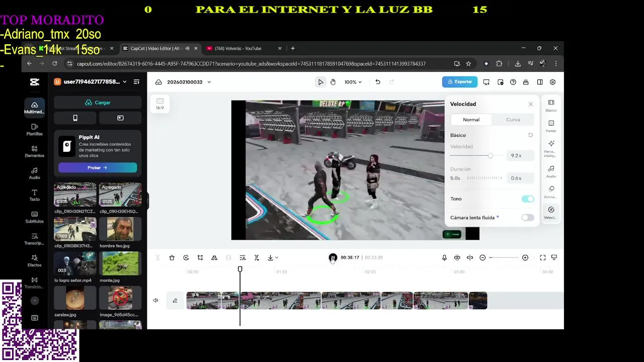The width and height of the screenshot is (644, 362).
Task: Mute the CapCut browser tab audio
Action: point(187,48)
